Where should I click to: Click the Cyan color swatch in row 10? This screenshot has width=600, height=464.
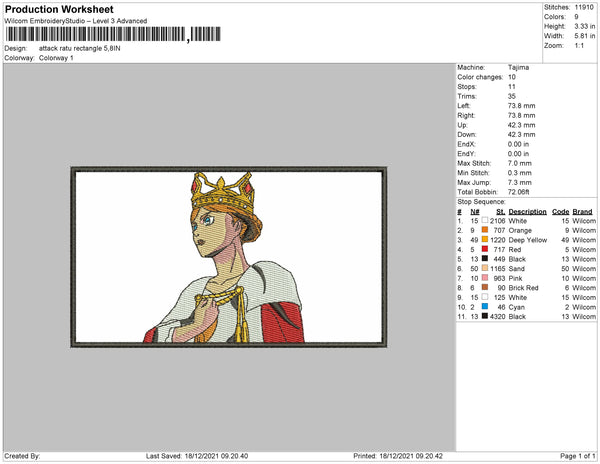(485, 306)
